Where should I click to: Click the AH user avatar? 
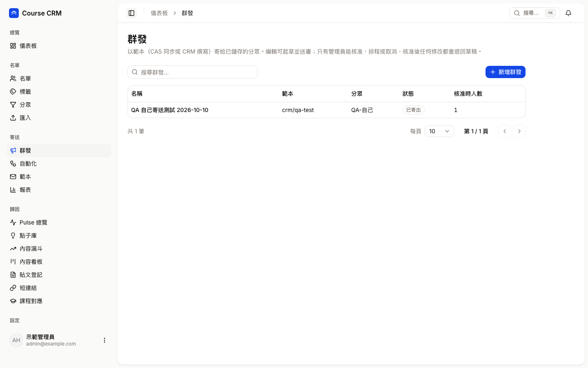16,340
